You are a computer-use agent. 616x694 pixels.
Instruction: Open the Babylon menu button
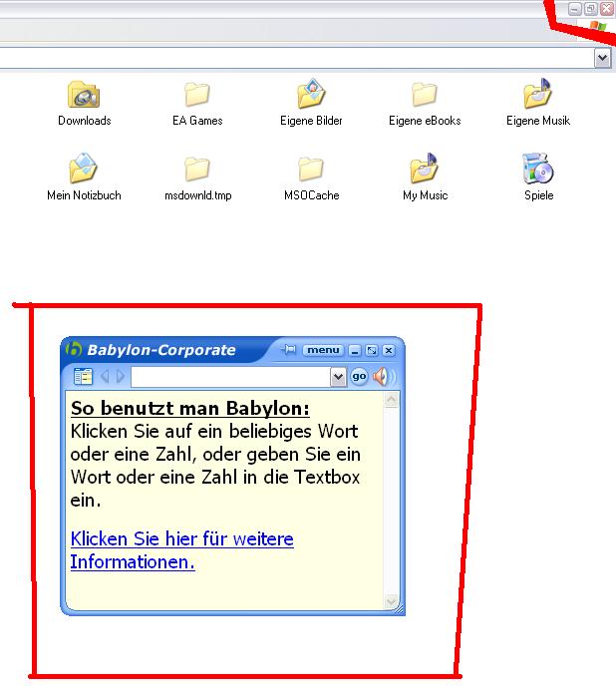324,350
